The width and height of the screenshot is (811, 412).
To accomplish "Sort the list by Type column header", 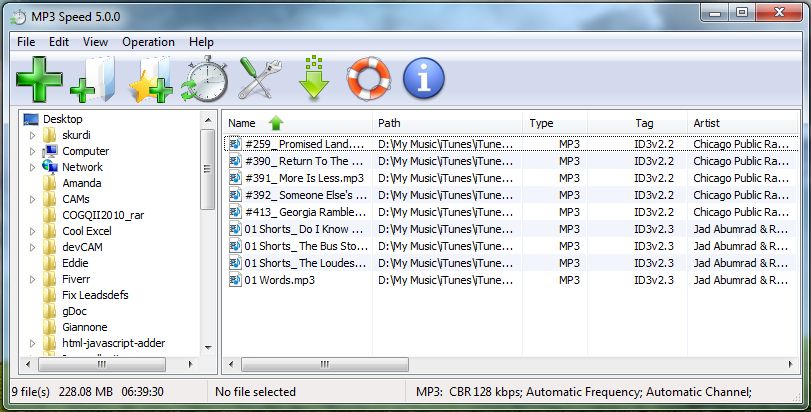I will click(x=555, y=123).
